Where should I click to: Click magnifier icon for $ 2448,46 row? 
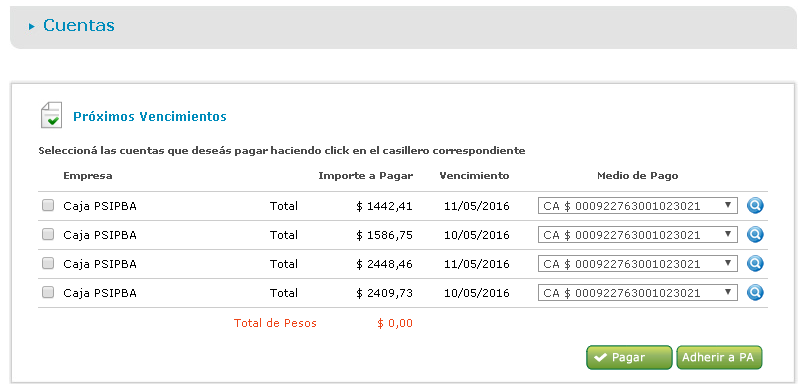click(x=755, y=263)
